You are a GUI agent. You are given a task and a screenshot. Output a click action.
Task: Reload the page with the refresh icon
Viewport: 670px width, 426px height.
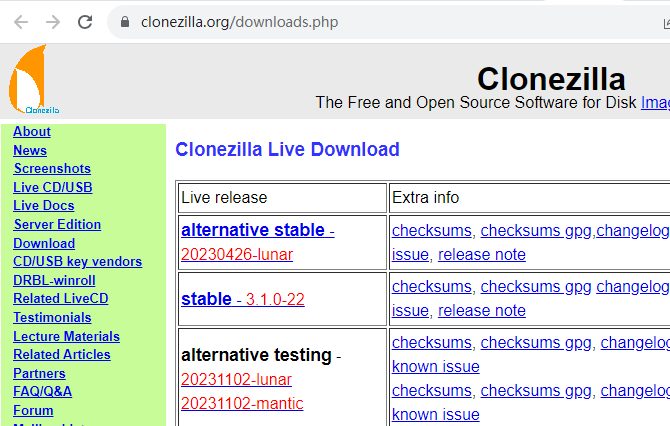pyautogui.click(x=85, y=21)
